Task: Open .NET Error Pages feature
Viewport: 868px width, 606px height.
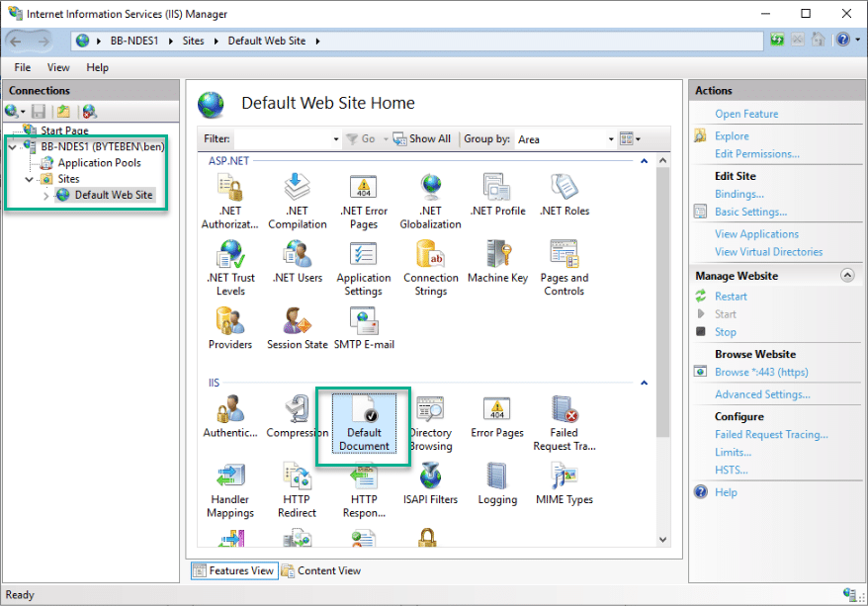Action: [364, 201]
